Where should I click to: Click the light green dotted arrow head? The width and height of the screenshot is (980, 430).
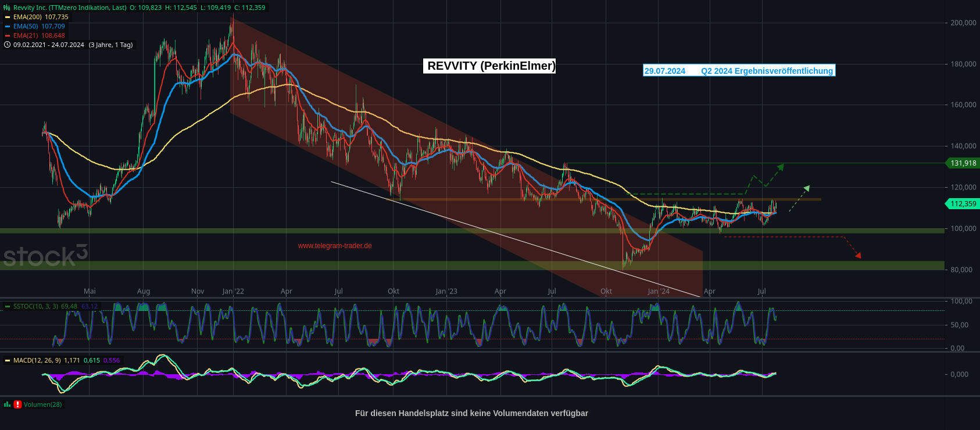click(806, 188)
